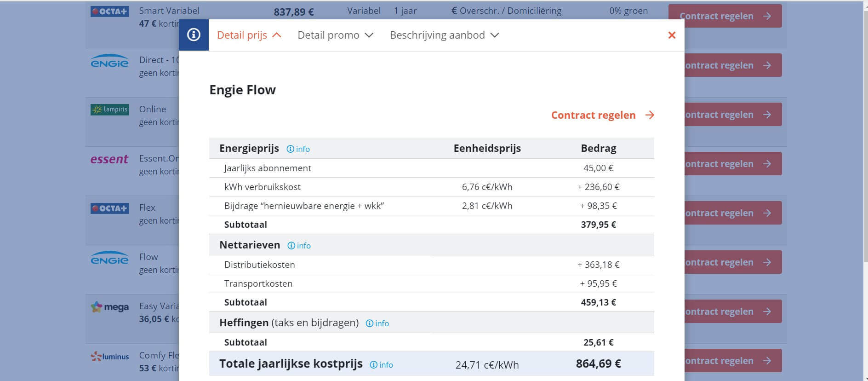Expand the Detail promo chevron
Viewport: 868px width, 381px height.
tap(369, 35)
